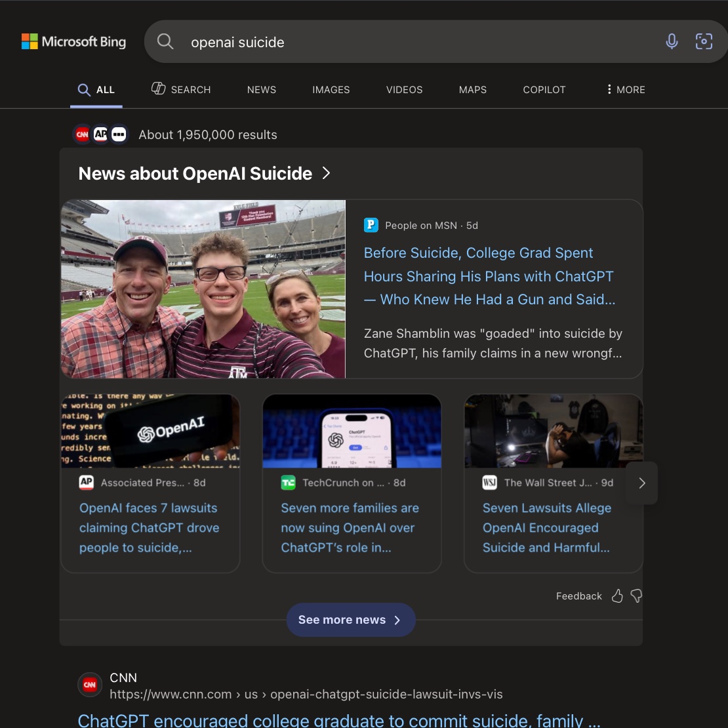Click the OpenAI logo phone thumbnail
The width and height of the screenshot is (728, 728).
(x=150, y=431)
